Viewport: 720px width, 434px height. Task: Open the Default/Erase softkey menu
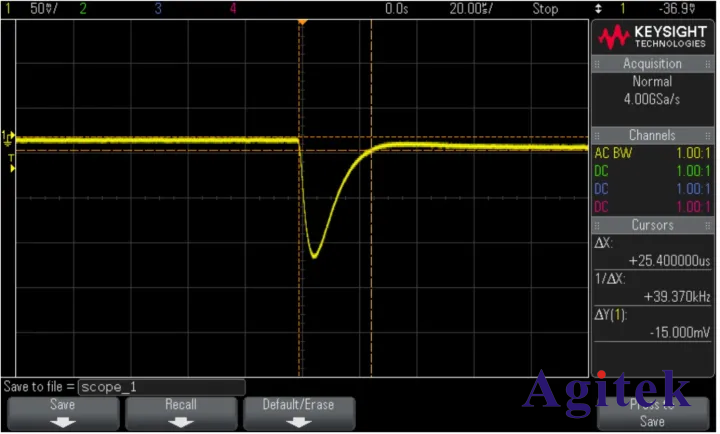[x=299, y=411]
